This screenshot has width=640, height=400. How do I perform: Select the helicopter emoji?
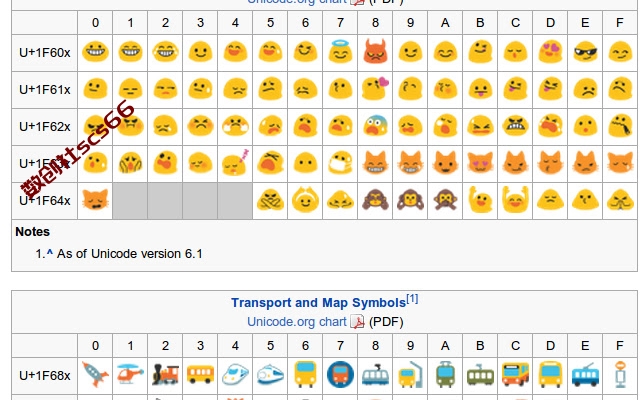tap(130, 374)
